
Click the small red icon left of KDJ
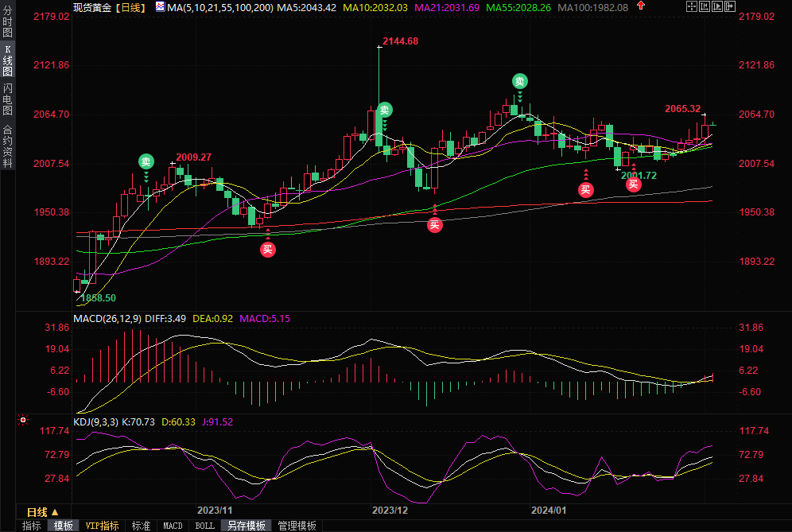[23, 419]
